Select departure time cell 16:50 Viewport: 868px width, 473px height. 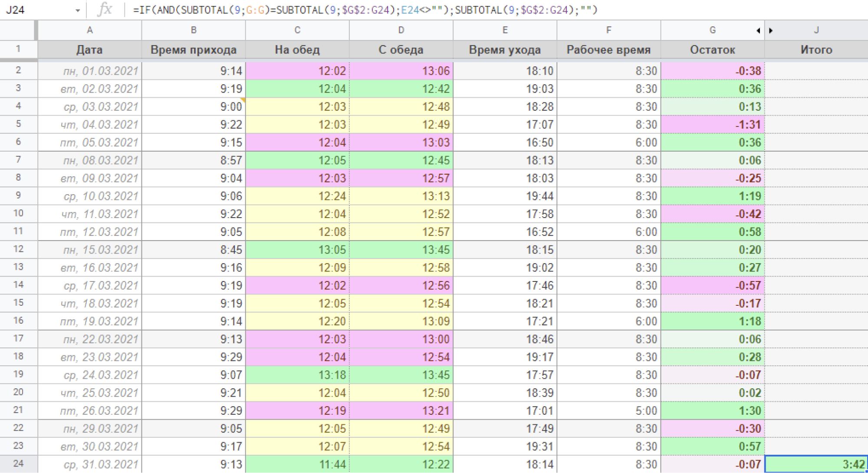505,142
